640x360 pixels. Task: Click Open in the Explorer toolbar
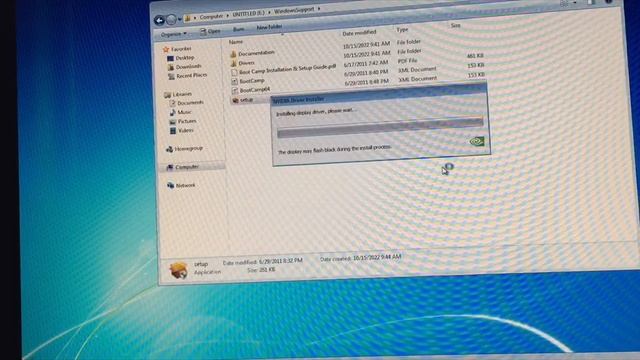[210, 31]
